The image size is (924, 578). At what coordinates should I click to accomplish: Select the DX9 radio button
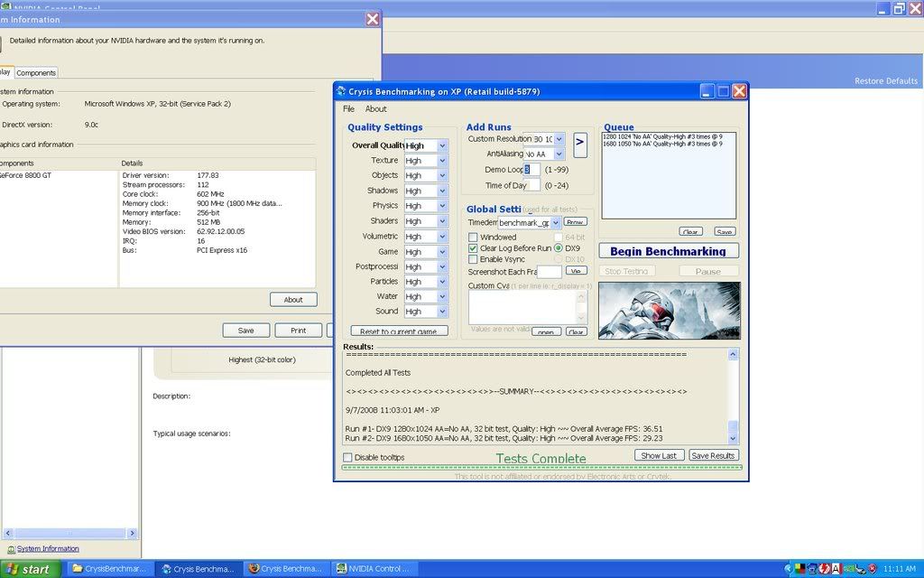(558, 248)
